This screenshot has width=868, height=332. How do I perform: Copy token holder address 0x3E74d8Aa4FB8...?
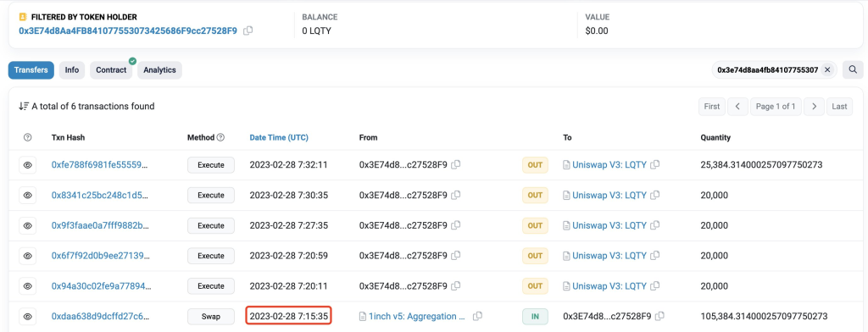click(x=248, y=31)
